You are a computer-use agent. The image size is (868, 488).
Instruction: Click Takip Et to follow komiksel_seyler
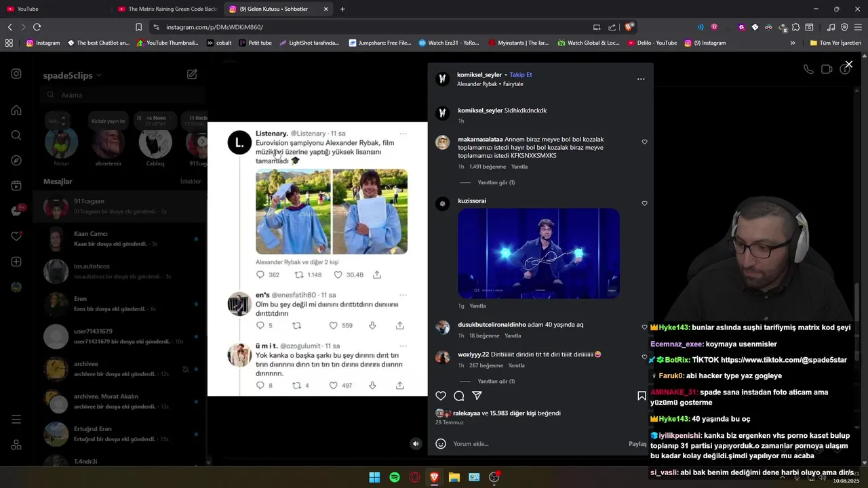click(521, 75)
